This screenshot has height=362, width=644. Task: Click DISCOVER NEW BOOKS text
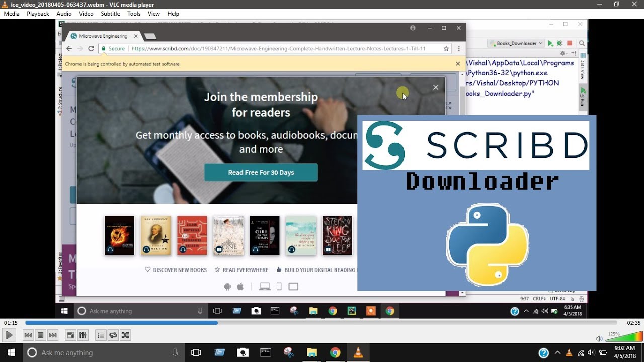(x=180, y=270)
